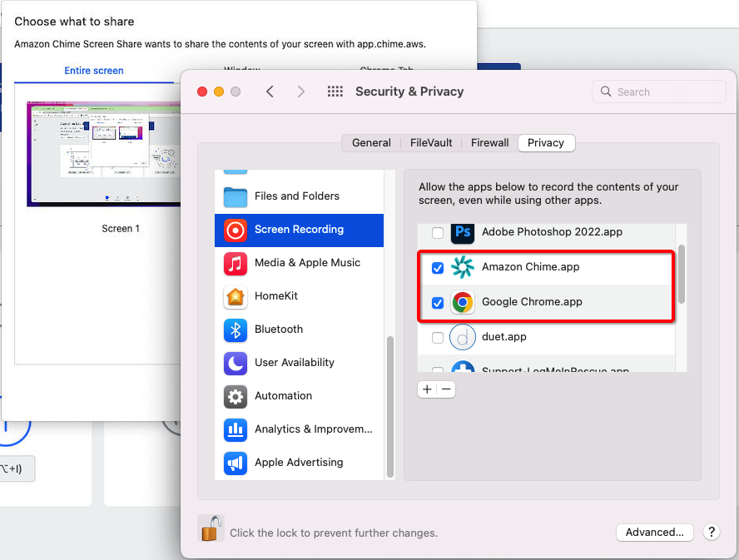739x560 pixels.
Task: Click the magnifier icon in Search field
Action: click(606, 92)
